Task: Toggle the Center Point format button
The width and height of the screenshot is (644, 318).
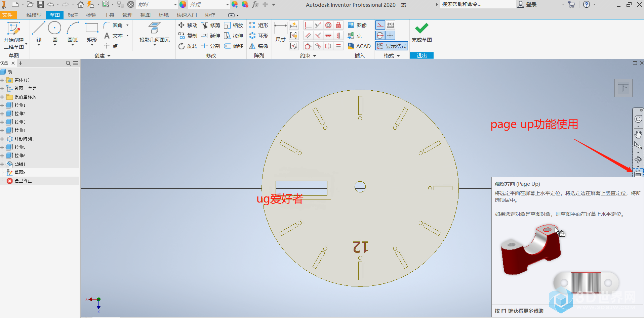Action: pos(390,35)
